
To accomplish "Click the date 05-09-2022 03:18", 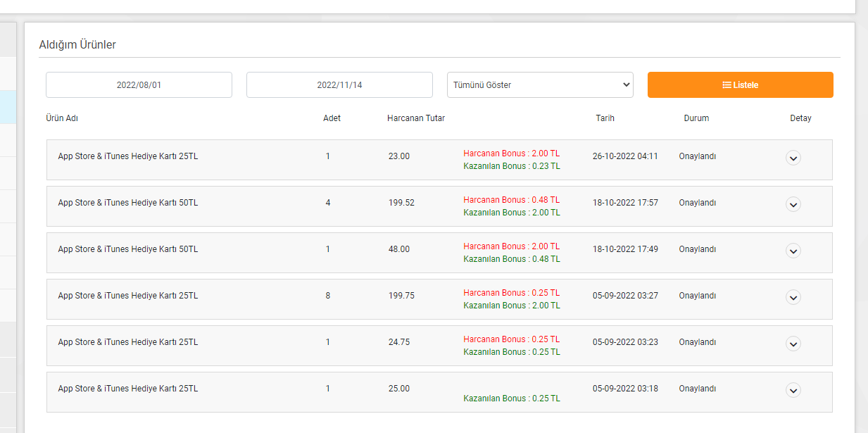I will [x=625, y=389].
